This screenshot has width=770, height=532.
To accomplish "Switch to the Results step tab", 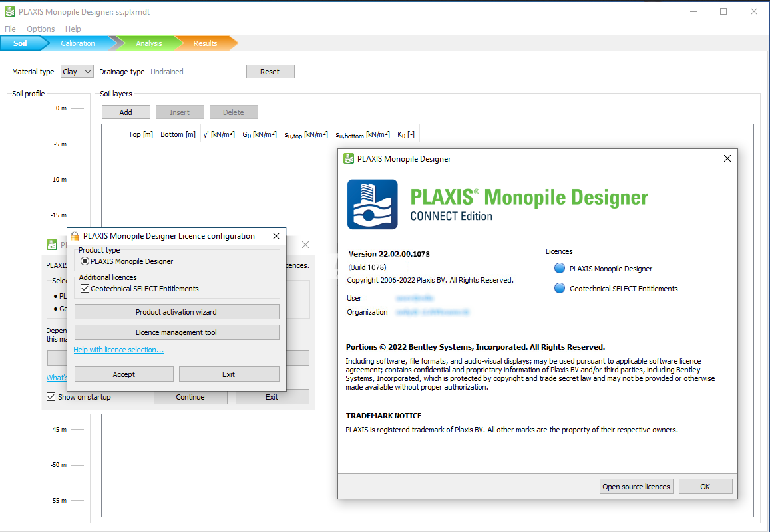I will (x=205, y=43).
